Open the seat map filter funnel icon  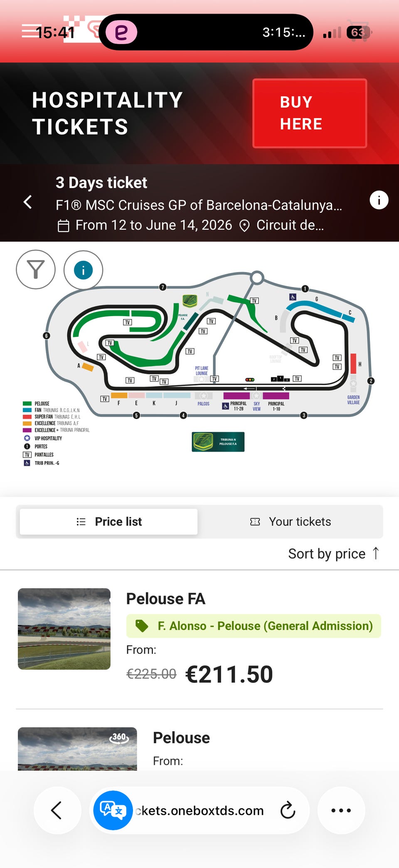click(x=36, y=270)
